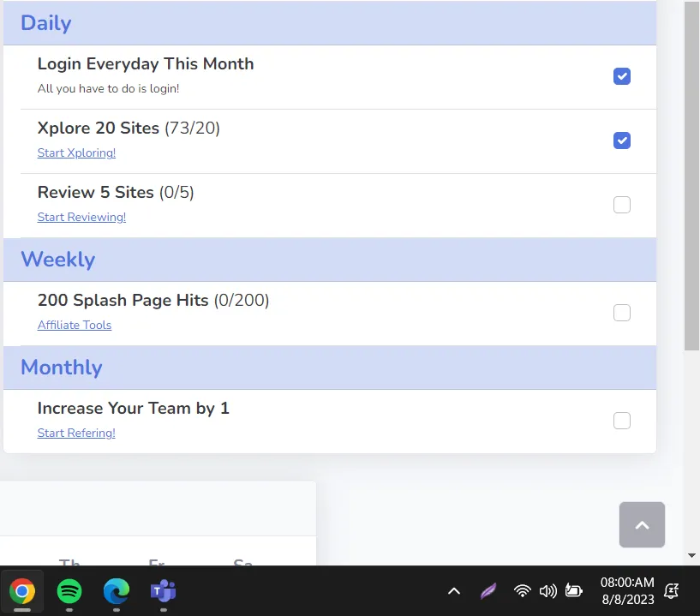The height and width of the screenshot is (616, 700).
Task: Click the purple feather tray icon
Action: pyautogui.click(x=488, y=591)
